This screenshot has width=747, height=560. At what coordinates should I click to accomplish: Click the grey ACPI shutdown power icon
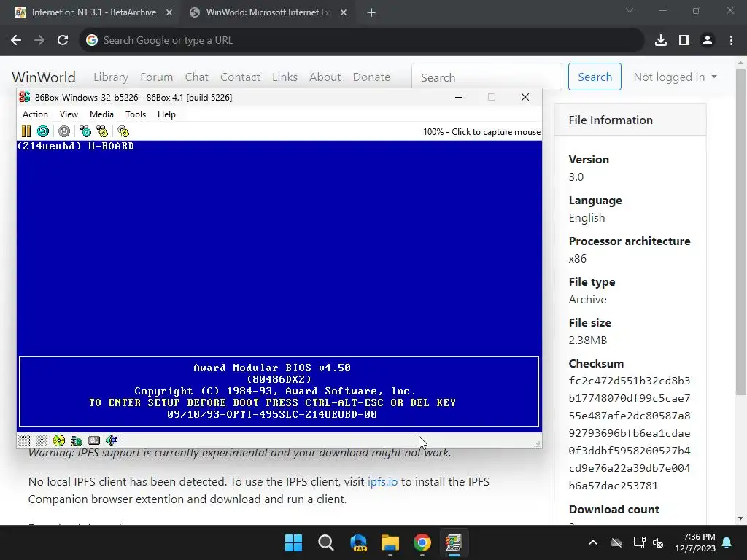pyautogui.click(x=64, y=131)
